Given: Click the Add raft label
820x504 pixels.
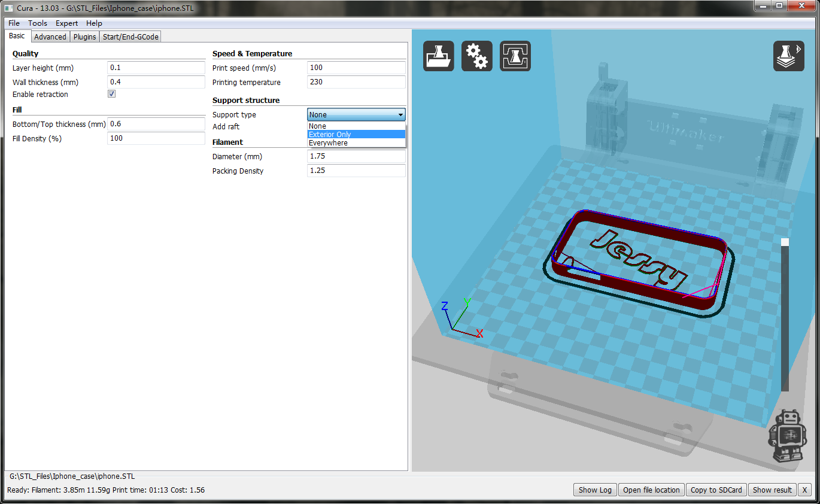Looking at the screenshot, I should (226, 127).
